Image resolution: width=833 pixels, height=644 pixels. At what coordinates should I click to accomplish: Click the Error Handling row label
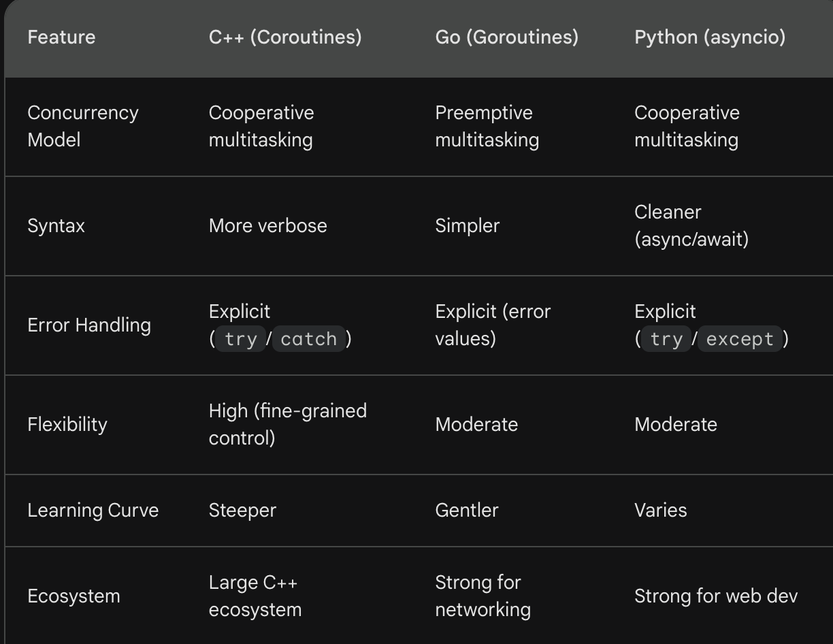(89, 325)
